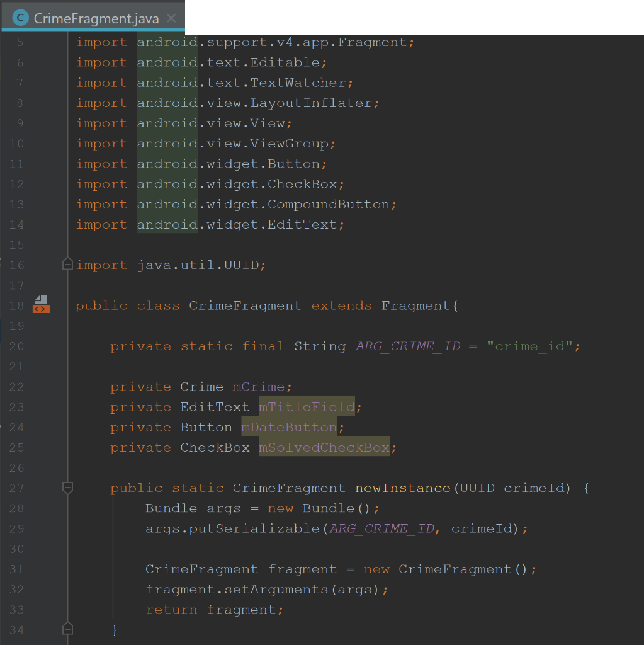The width and height of the screenshot is (644, 645).
Task: Click the newInstance method name
Action: [403, 488]
